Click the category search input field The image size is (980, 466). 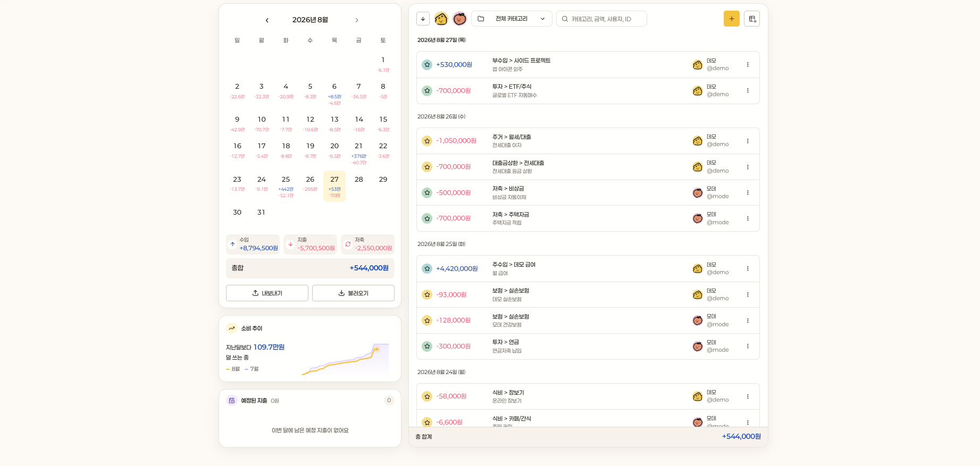click(601, 19)
